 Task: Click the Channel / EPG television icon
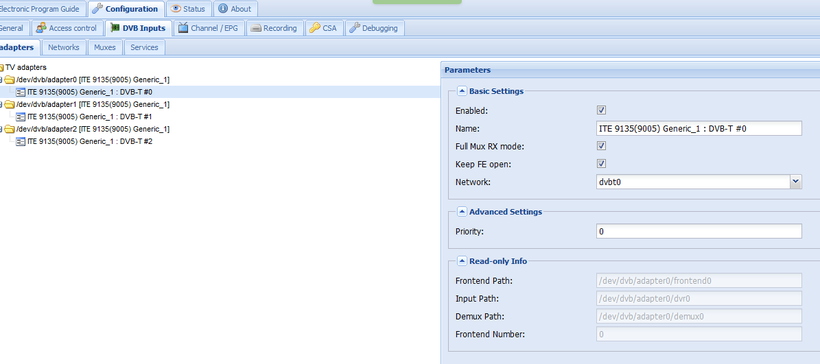pyautogui.click(x=183, y=28)
